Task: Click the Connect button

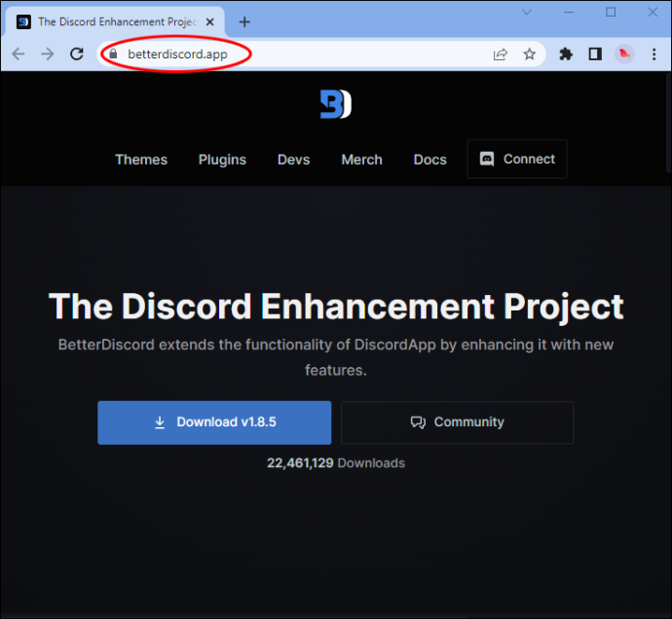Action: pos(517,159)
